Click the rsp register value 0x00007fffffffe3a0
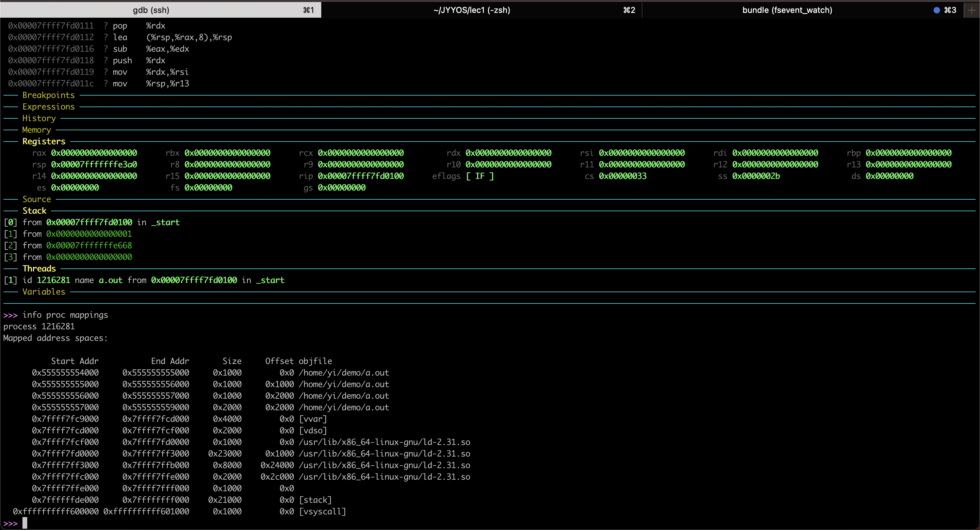The width and height of the screenshot is (980, 530). [x=94, y=165]
